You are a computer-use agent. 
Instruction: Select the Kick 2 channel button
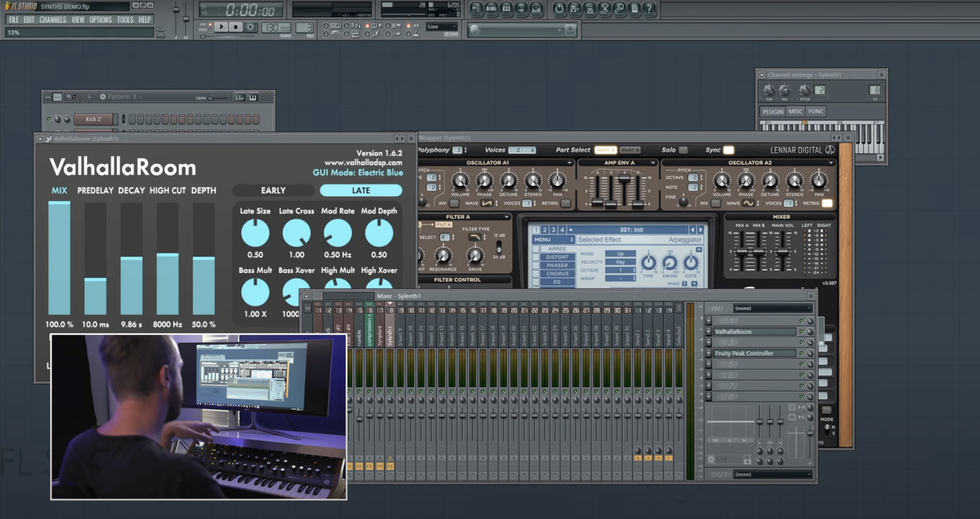(94, 119)
